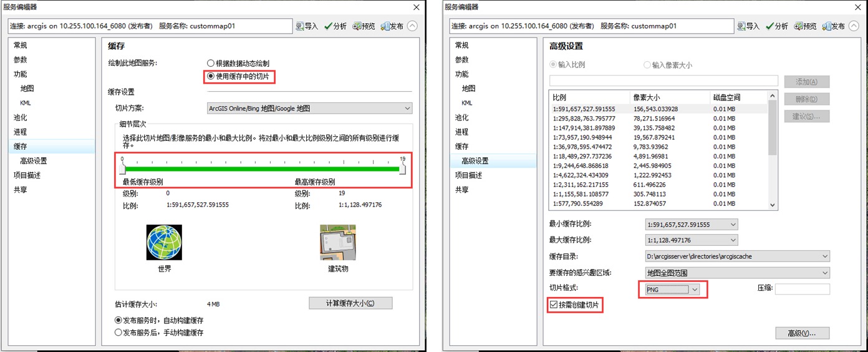
Task: Click the 计算缓存大小 button
Action: click(x=350, y=303)
